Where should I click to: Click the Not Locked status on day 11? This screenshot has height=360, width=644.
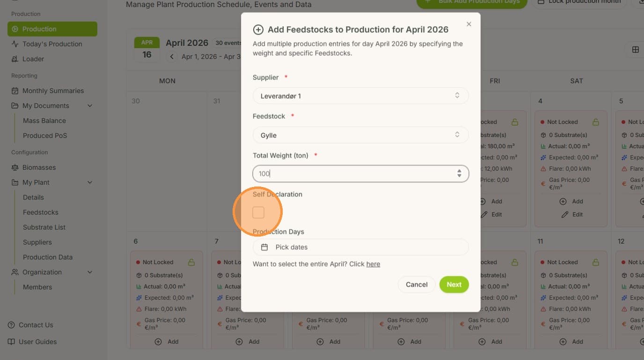click(x=559, y=262)
